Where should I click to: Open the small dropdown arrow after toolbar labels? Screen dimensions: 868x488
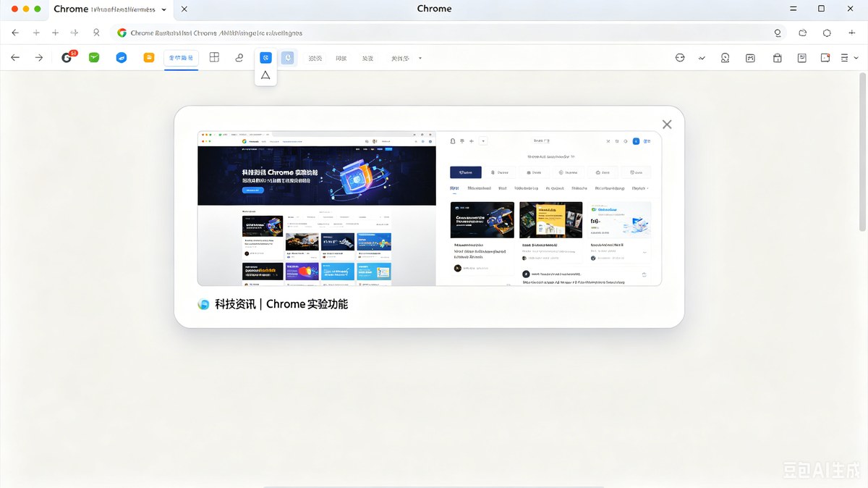click(x=420, y=58)
